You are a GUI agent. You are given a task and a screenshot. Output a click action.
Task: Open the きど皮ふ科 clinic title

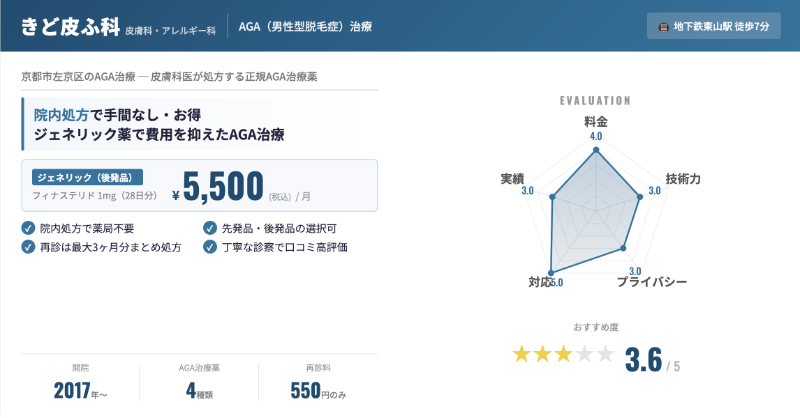(x=68, y=24)
